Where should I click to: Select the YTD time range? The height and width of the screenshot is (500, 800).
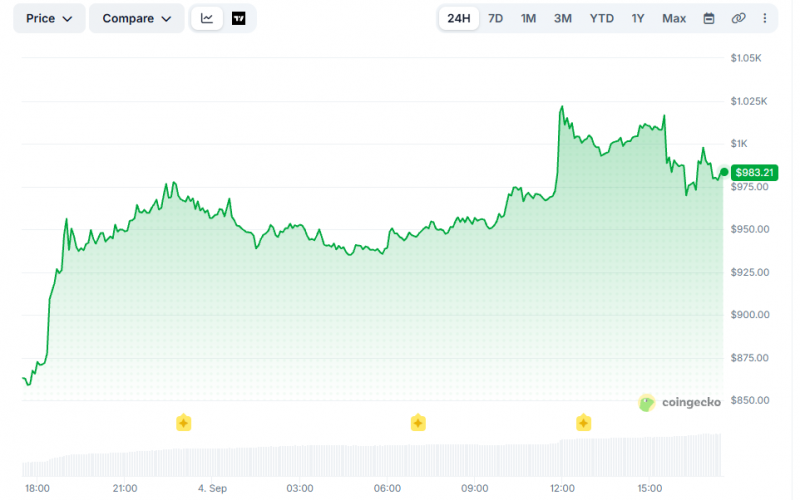click(602, 19)
